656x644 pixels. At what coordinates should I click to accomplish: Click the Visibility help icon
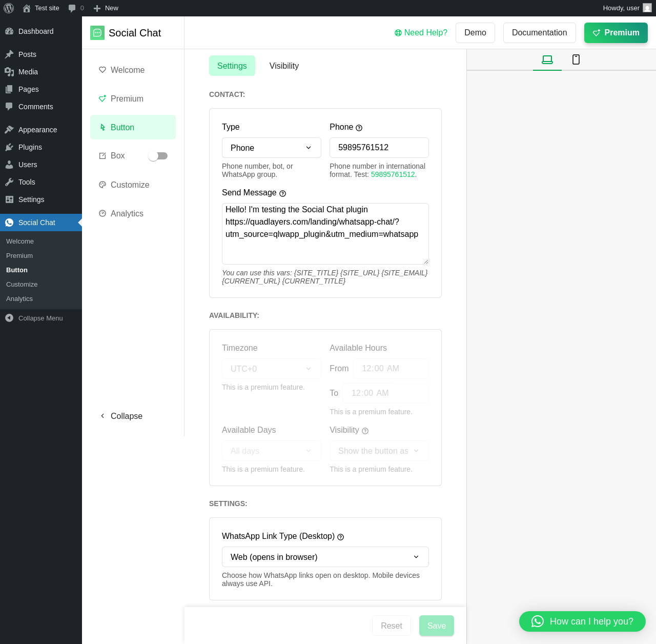pos(365,431)
